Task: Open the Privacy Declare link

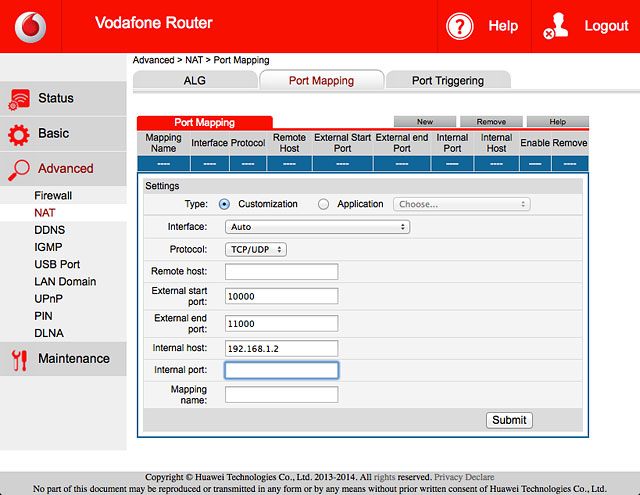Action: [x=464, y=477]
